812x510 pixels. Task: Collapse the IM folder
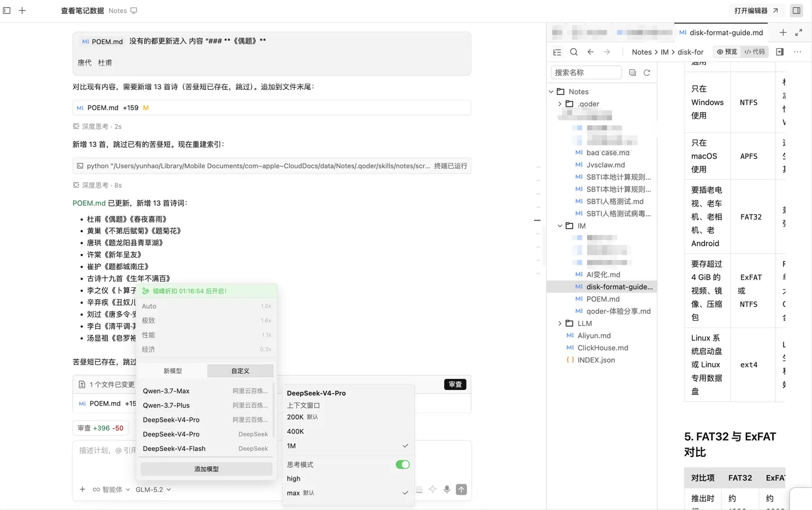[560, 226]
